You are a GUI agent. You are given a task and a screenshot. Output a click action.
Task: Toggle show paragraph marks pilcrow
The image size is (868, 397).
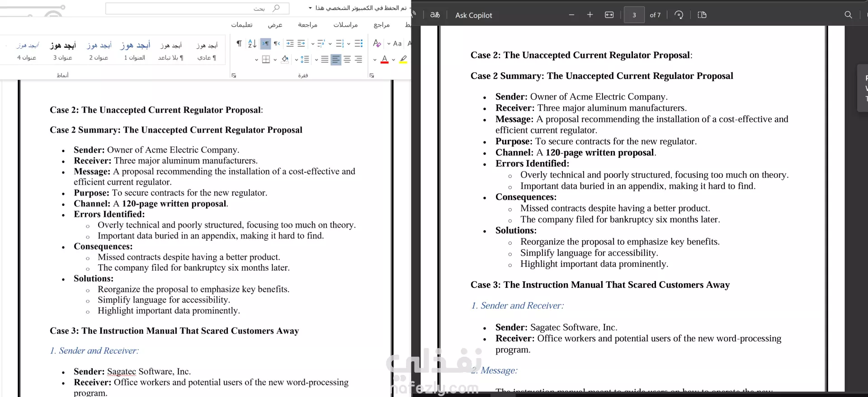239,43
